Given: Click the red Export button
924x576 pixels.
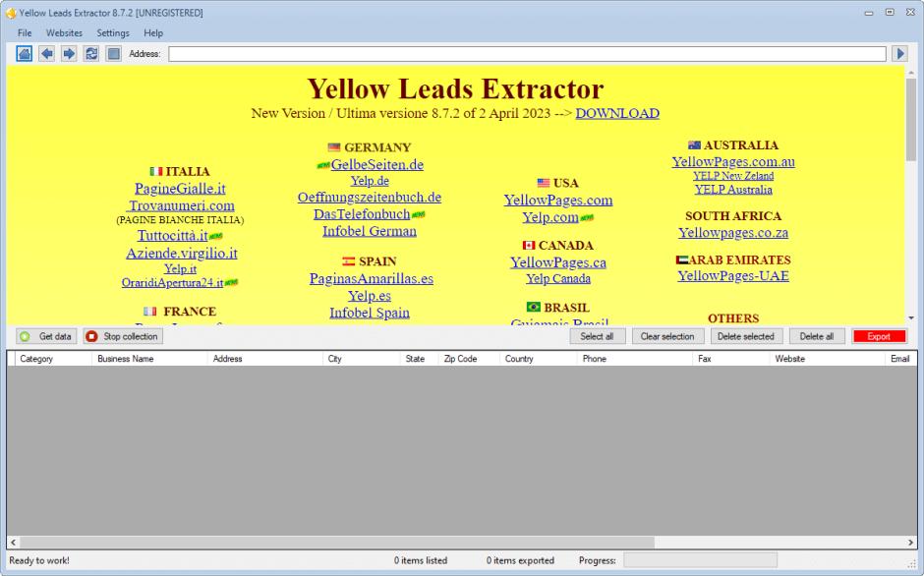Looking at the screenshot, I should 879,336.
